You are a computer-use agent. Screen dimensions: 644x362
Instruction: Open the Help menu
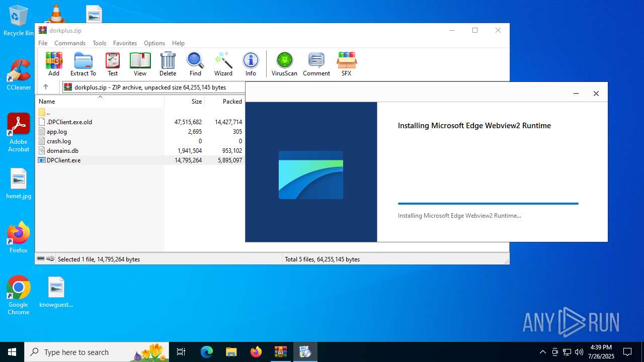(178, 43)
